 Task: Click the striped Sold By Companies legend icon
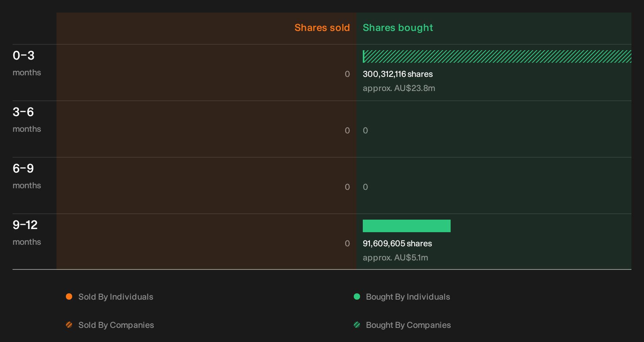point(69,325)
